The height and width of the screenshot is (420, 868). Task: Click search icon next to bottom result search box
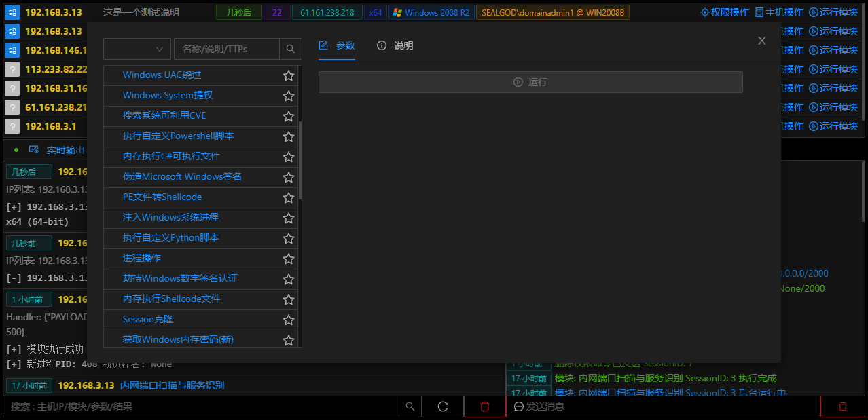click(x=410, y=406)
